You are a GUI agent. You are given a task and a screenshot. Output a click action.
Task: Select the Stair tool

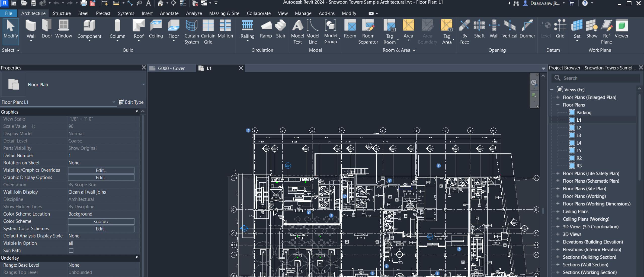280,29
